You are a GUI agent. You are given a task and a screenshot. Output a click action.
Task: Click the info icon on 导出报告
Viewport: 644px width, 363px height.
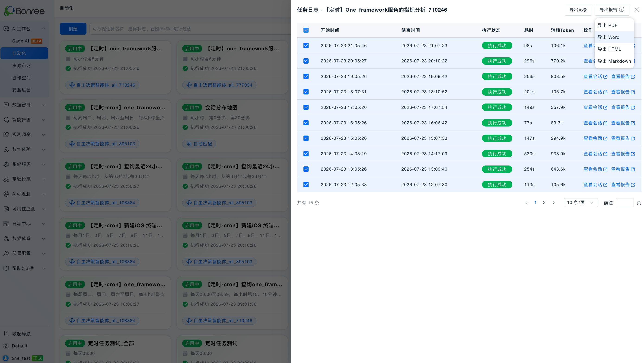tap(622, 10)
